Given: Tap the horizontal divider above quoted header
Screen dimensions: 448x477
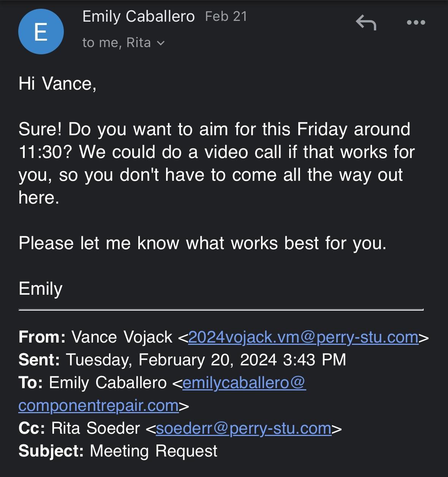Looking at the screenshot, I should point(221,310).
